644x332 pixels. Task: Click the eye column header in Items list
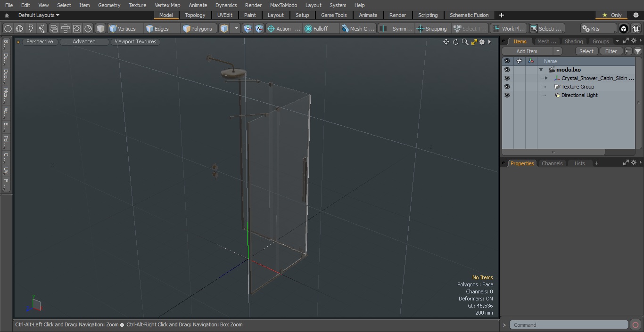pos(507,61)
